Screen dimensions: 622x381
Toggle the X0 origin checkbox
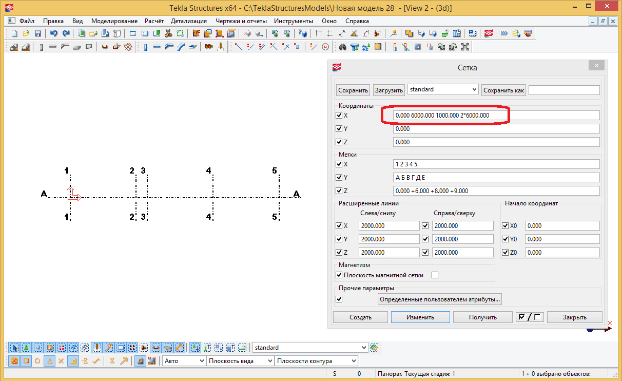(x=505, y=225)
